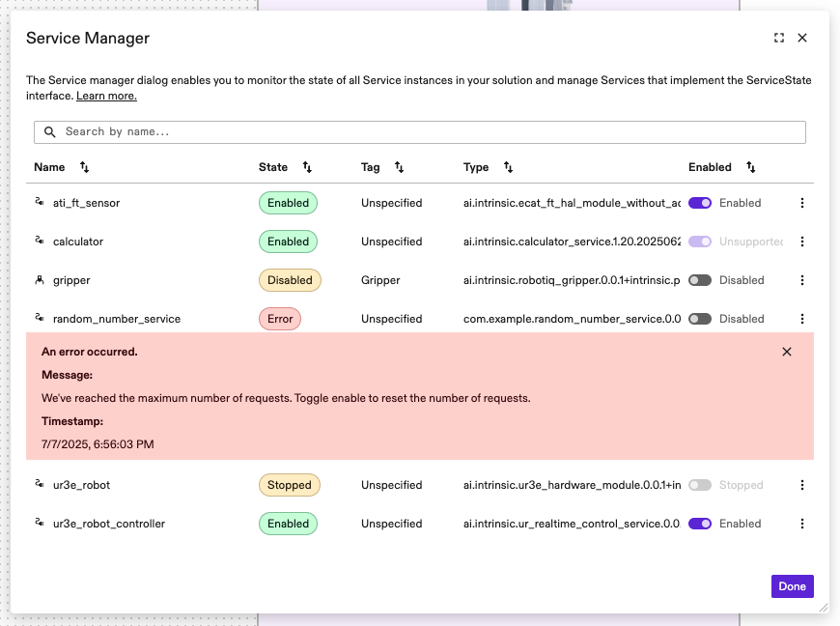
Task: Enable the gripper toggle
Action: coord(700,280)
